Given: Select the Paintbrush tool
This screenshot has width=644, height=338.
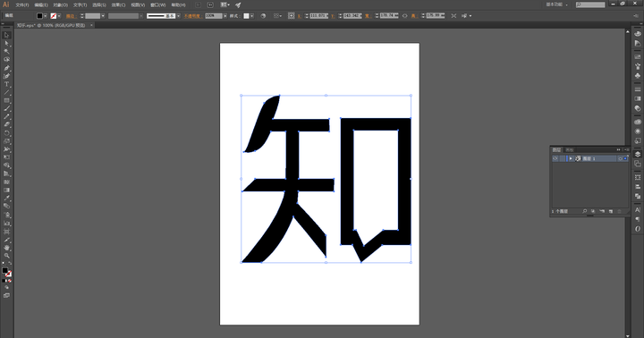Looking at the screenshot, I should [x=6, y=108].
